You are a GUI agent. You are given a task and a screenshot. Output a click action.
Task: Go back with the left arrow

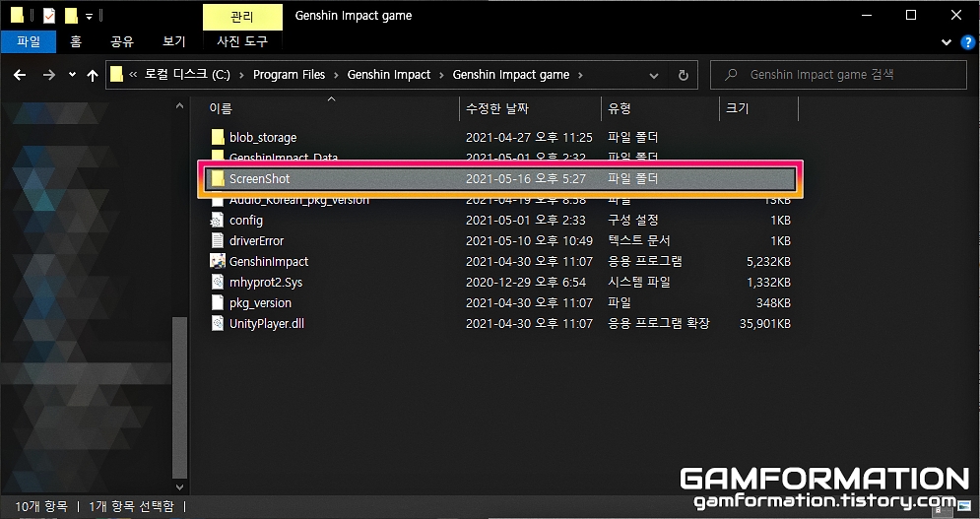click(20, 75)
